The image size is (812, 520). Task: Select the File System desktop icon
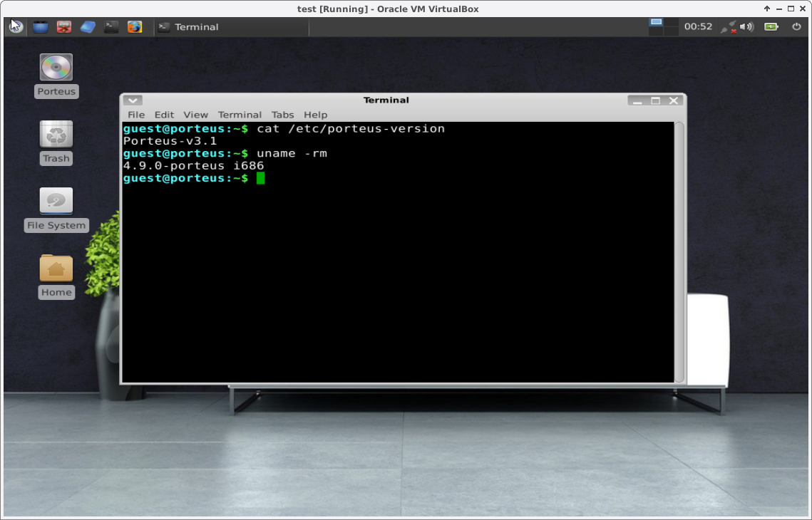point(56,209)
